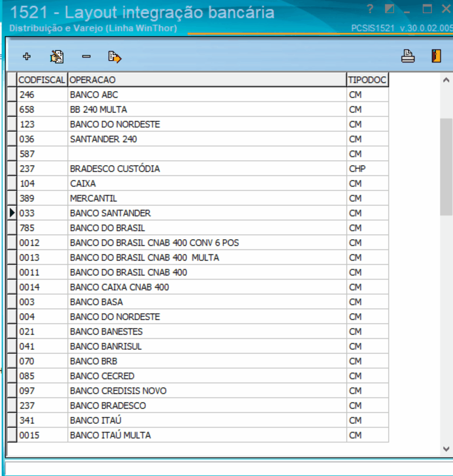Click code 246 cell
The image size is (453, 476).
tap(42, 95)
